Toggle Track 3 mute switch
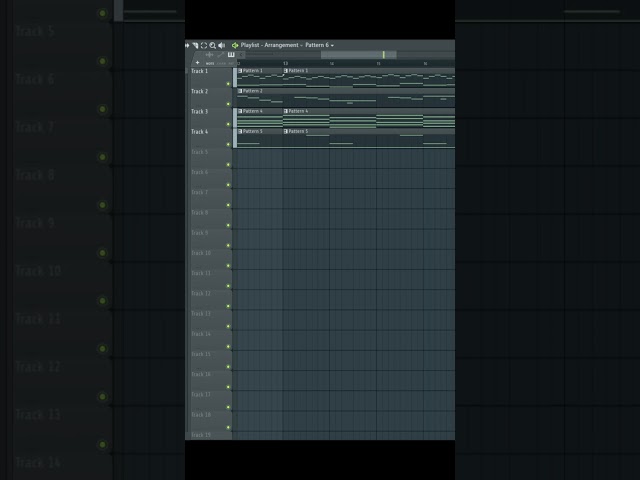Viewport: 640px width, 480px height. tap(228, 124)
